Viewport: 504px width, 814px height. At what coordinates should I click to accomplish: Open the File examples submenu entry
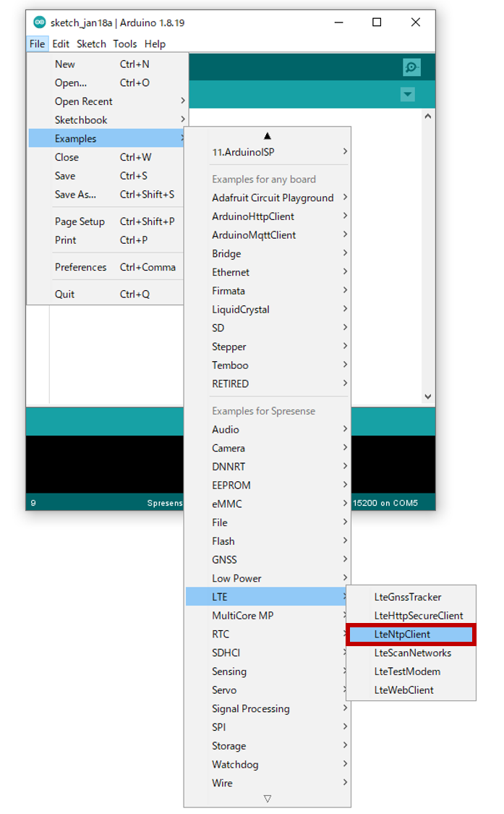click(268, 522)
